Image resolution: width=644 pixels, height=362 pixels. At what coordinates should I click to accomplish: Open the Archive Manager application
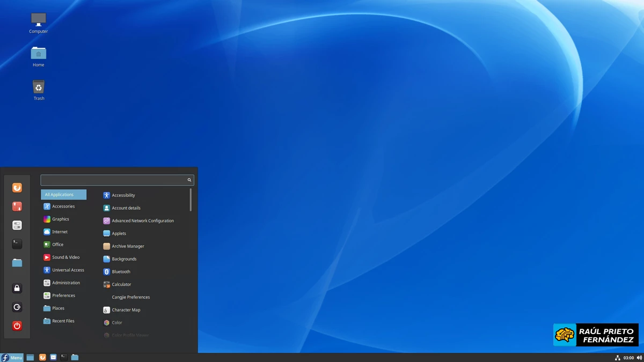click(x=127, y=246)
